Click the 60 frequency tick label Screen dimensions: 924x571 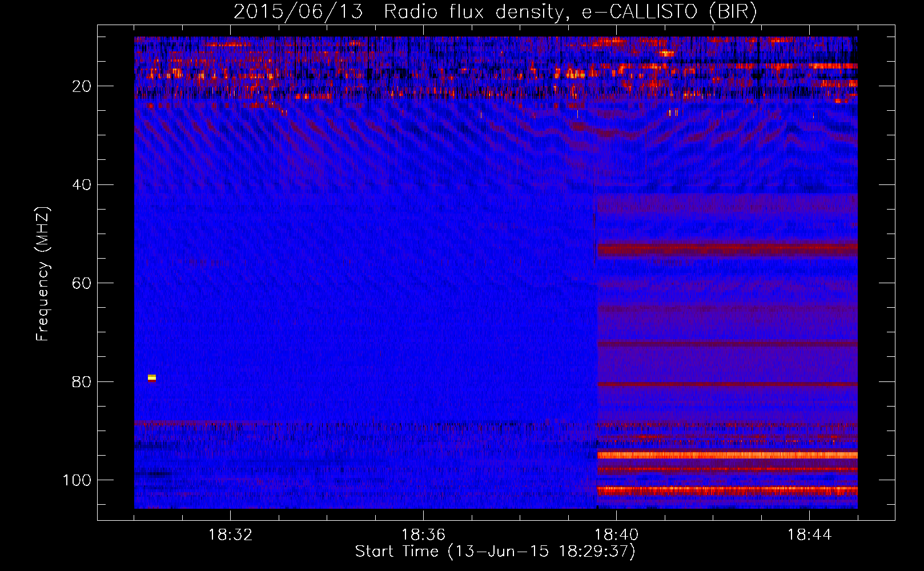coord(82,284)
